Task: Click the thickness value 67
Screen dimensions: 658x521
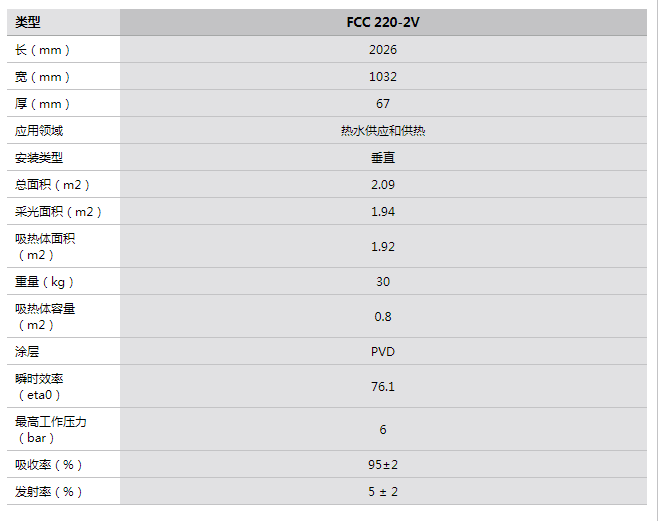Action: [x=382, y=104]
